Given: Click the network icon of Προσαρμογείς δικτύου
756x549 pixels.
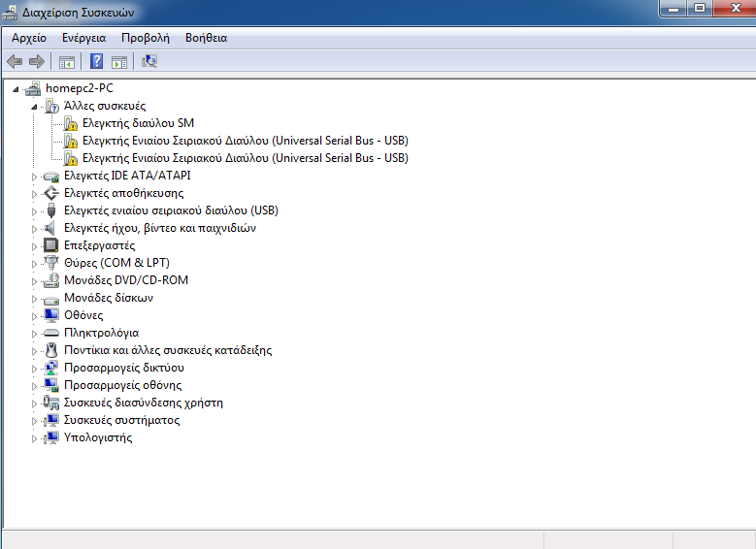Looking at the screenshot, I should pos(51,368).
